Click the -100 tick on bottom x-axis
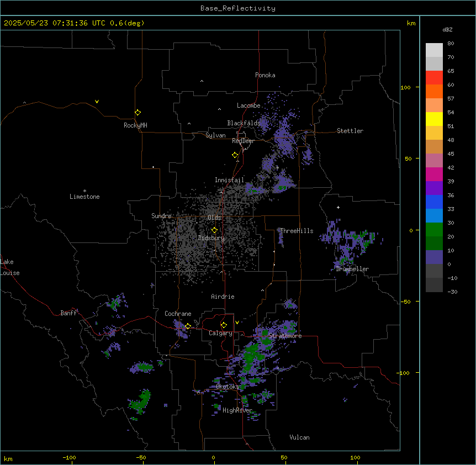The width and height of the screenshot is (476, 465). [x=69, y=457]
